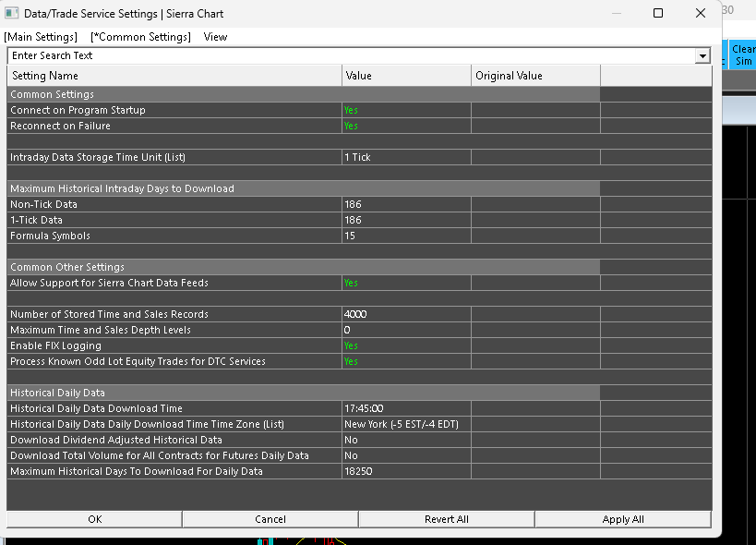This screenshot has width=756, height=545.
Task: Toggle Reconnect on Failure Yes value
Action: [x=406, y=126]
